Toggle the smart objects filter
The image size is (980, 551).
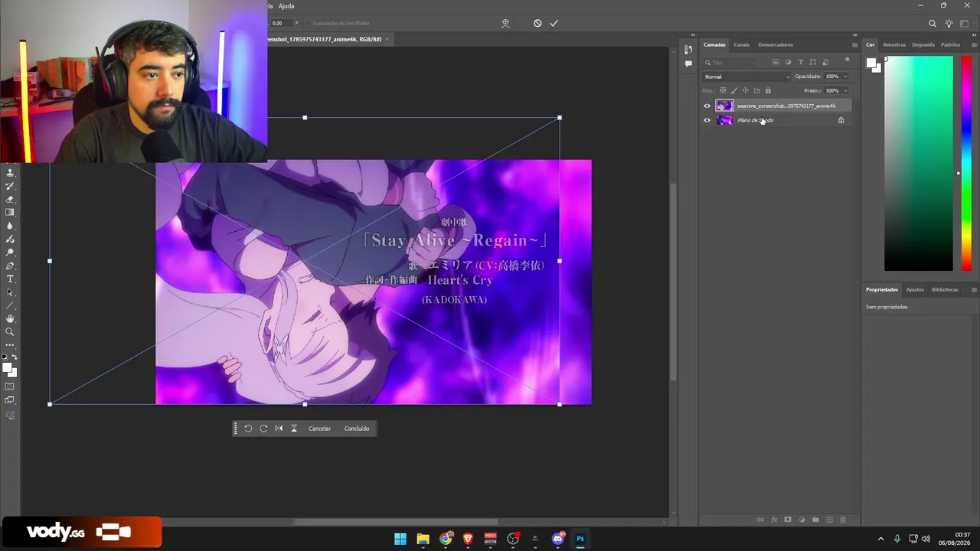[x=825, y=62]
